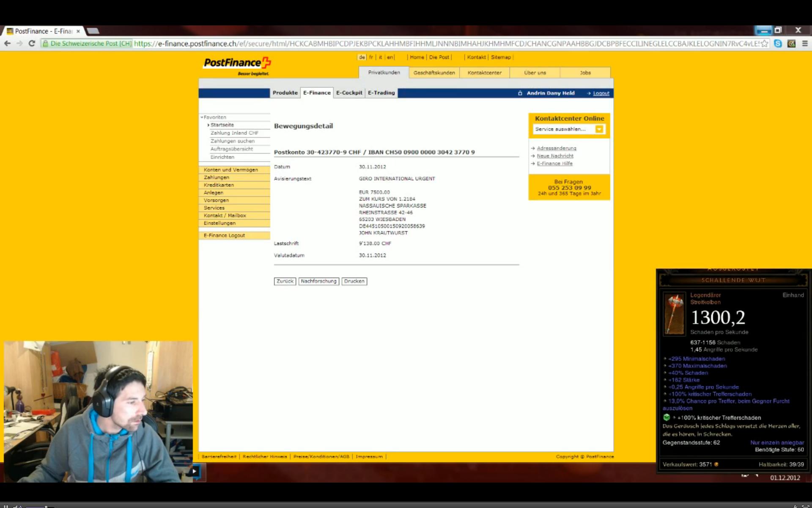Click the webcam overlay play arrow
The width and height of the screenshot is (812, 508).
tap(195, 471)
